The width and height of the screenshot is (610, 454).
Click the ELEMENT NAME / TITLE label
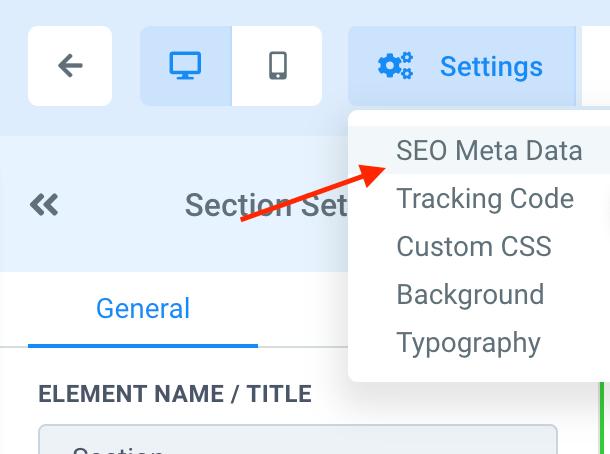tap(174, 394)
